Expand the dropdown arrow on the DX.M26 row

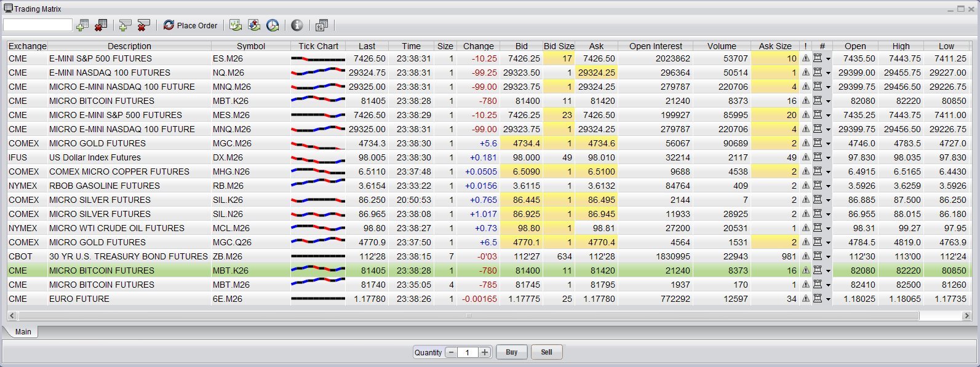(828, 158)
